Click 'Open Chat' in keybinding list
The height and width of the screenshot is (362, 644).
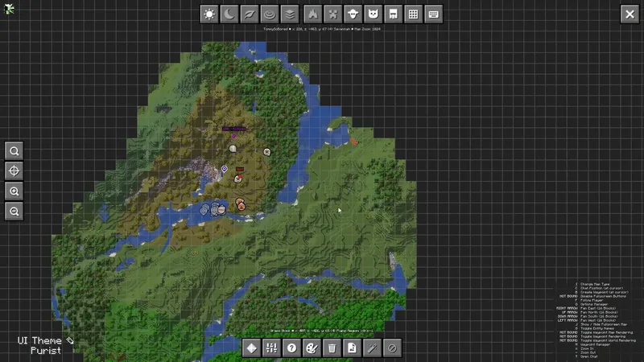589,356
